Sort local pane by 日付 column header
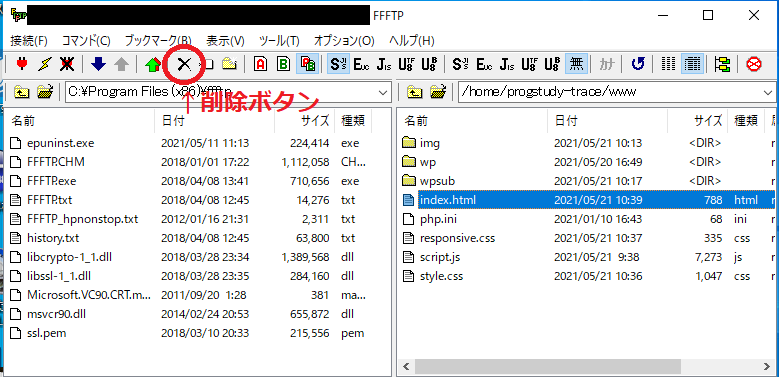This screenshot has height=377, width=779. [215, 121]
